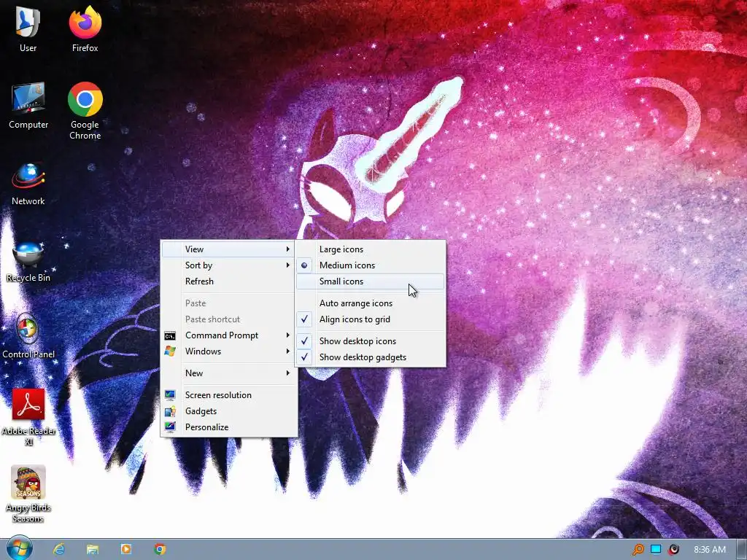This screenshot has height=560, width=747.
Task: Open Chrome from the taskbar
Action: pos(160,549)
